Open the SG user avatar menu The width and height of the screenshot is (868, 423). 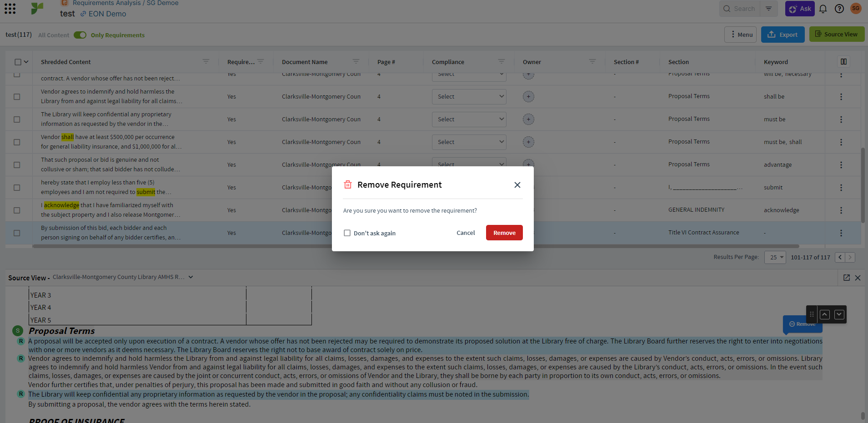856,8
